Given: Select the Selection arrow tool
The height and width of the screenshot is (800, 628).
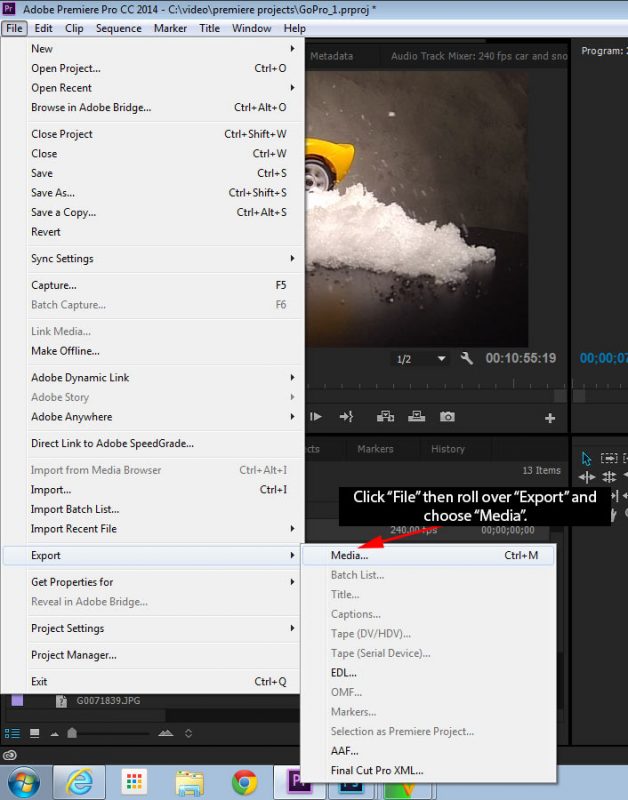Looking at the screenshot, I should [x=587, y=459].
